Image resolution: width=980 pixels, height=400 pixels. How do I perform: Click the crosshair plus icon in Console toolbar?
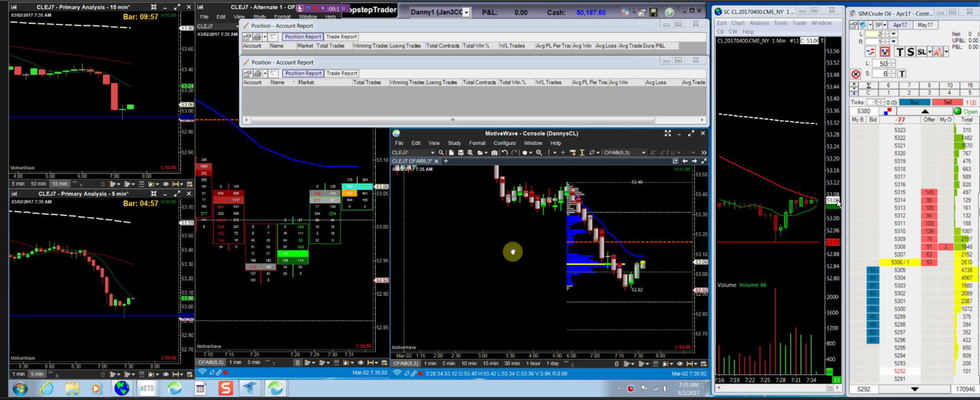pos(563,153)
